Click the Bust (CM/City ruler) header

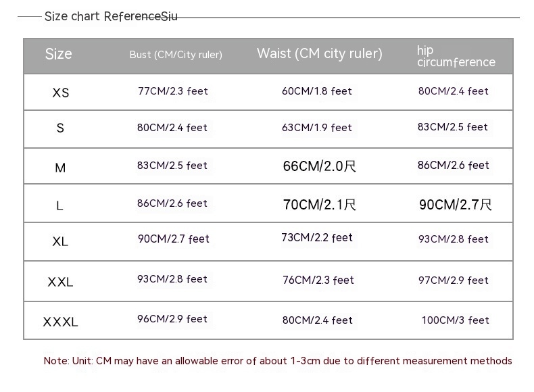tap(176, 55)
